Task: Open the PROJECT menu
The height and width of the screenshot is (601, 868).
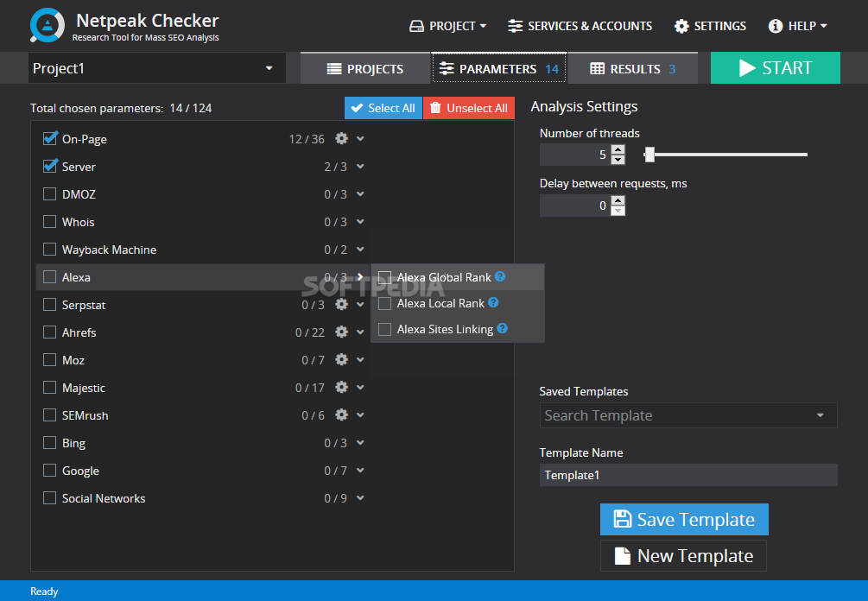Action: tap(448, 26)
